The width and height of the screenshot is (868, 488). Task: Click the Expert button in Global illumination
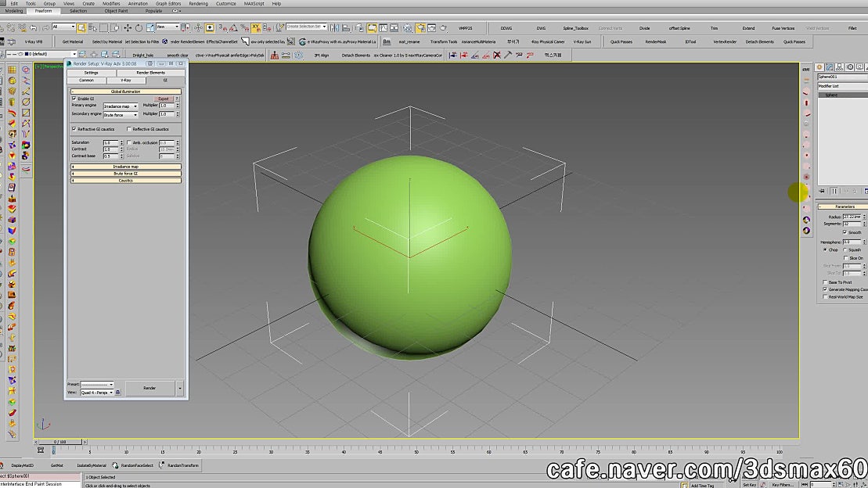(162, 99)
